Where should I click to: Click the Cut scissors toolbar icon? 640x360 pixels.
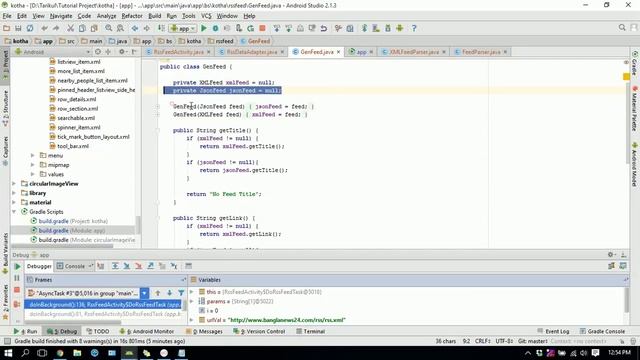pyautogui.click(x=71, y=28)
